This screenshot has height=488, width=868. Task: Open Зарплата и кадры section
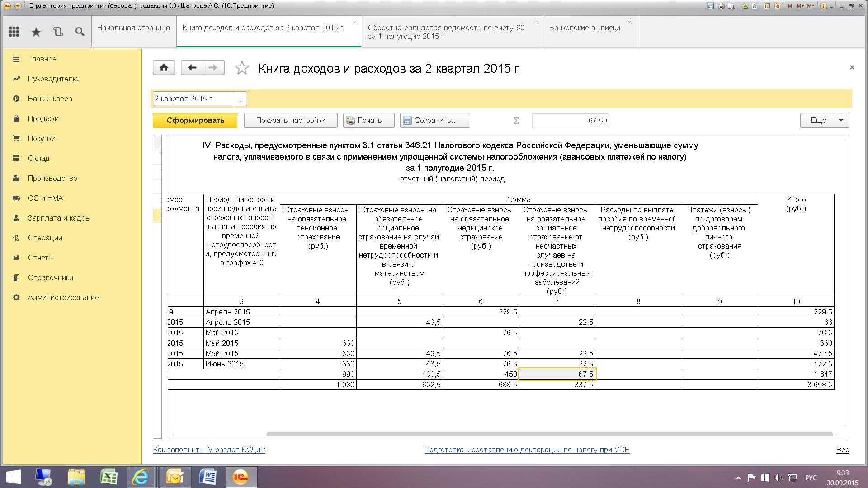59,218
